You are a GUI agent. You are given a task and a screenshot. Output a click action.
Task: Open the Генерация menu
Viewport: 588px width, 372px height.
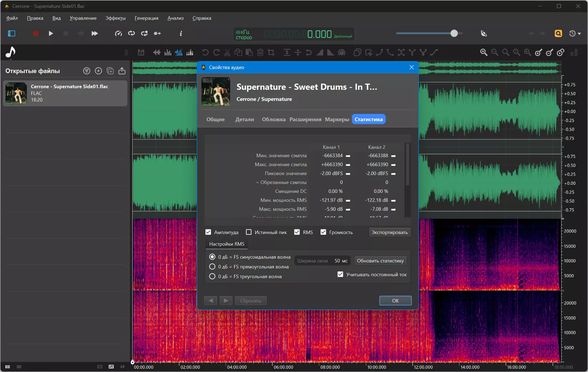[x=146, y=18]
